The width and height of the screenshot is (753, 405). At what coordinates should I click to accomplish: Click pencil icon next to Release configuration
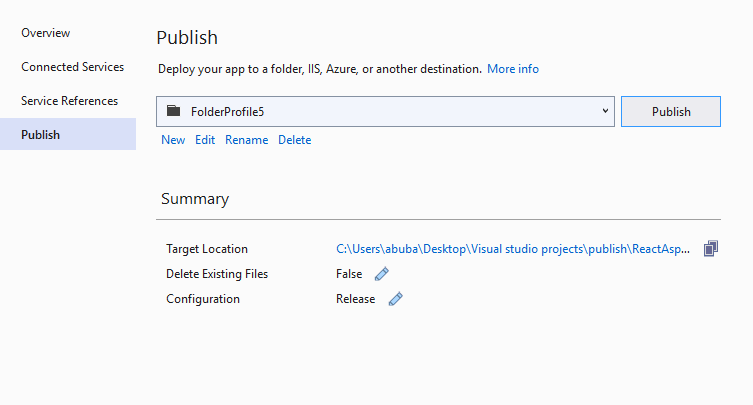click(x=395, y=299)
